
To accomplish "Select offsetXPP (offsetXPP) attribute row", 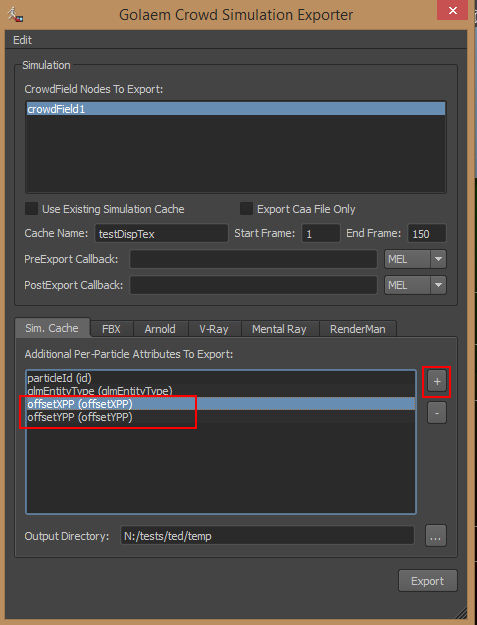I will (221, 404).
